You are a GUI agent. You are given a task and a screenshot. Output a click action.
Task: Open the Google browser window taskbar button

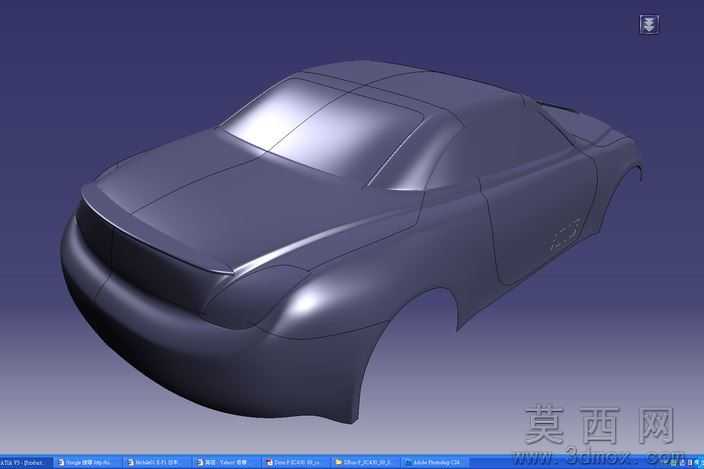point(87,462)
